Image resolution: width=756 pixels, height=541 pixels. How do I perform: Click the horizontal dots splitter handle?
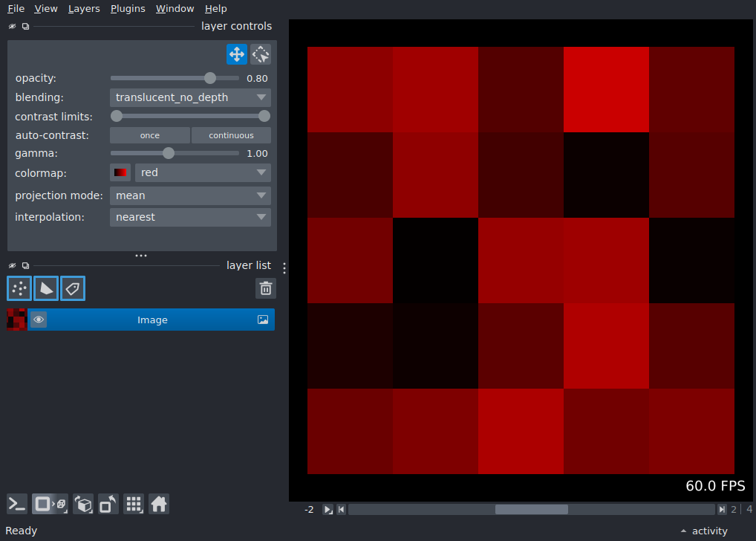point(141,256)
